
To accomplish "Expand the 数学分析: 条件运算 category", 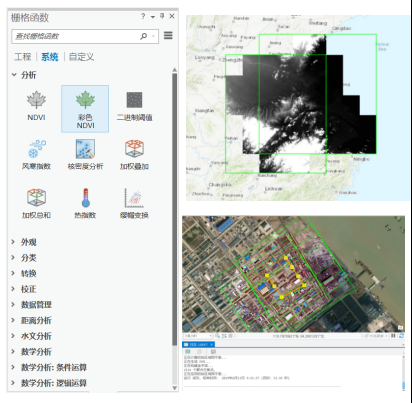I will point(13,367).
